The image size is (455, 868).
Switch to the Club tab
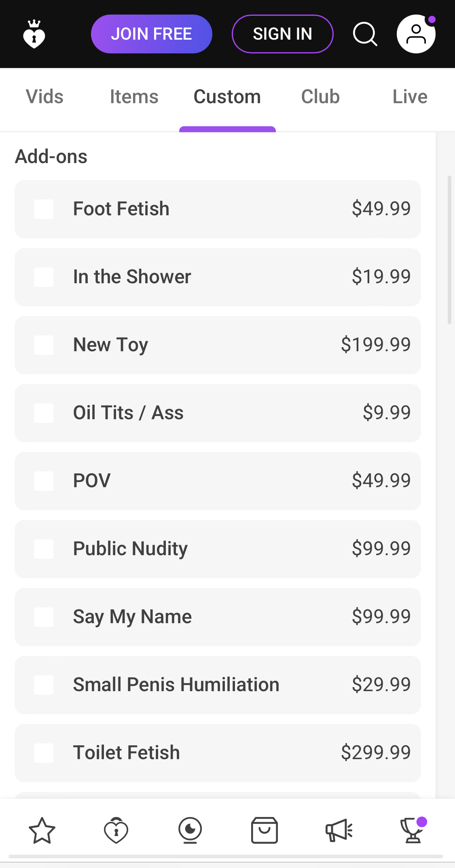point(320,97)
